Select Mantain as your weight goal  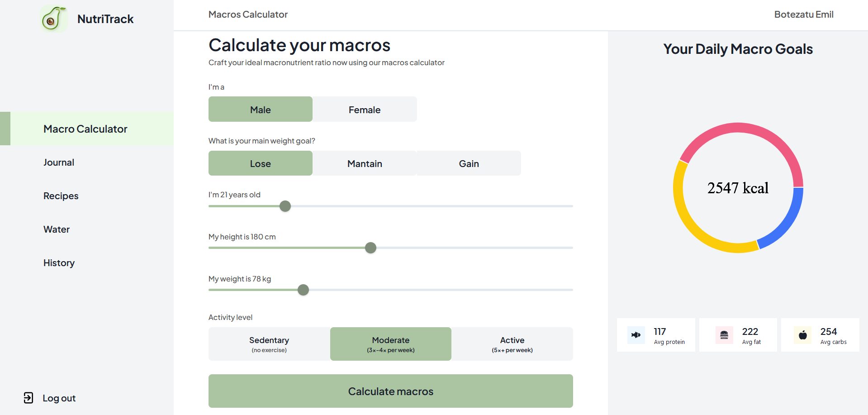tap(365, 163)
